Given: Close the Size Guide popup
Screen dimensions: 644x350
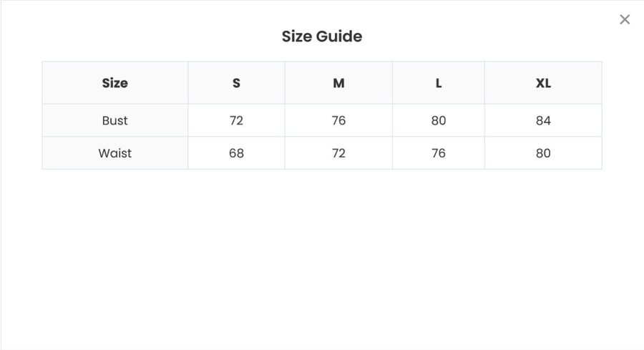Looking at the screenshot, I should (x=625, y=19).
